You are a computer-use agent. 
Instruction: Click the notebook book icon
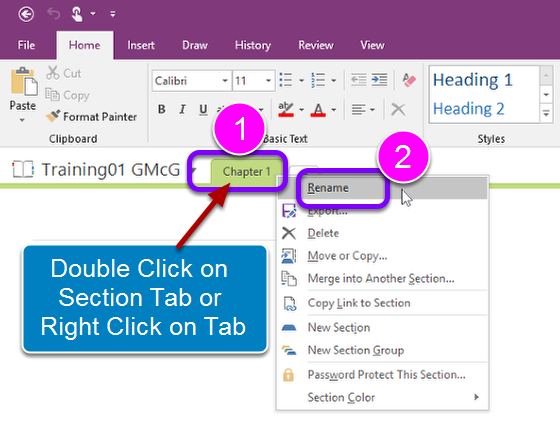(23, 169)
